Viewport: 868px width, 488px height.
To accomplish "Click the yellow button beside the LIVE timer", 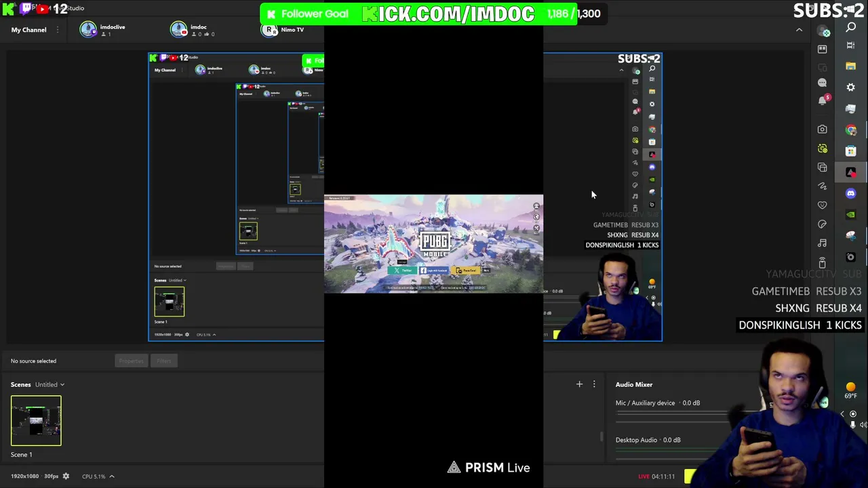I will click(x=689, y=476).
